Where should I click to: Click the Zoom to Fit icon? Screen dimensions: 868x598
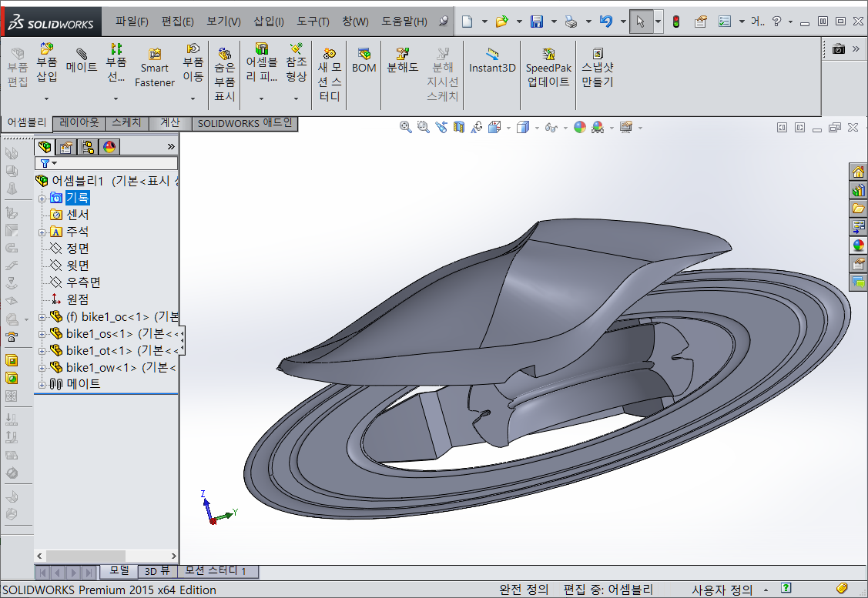pos(405,127)
